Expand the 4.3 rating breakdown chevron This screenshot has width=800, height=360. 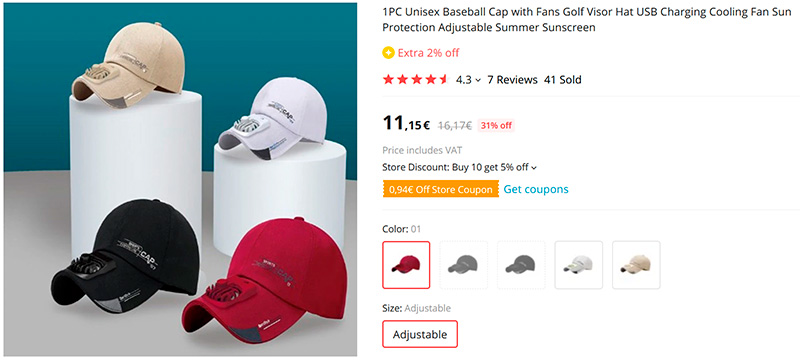click(x=478, y=80)
